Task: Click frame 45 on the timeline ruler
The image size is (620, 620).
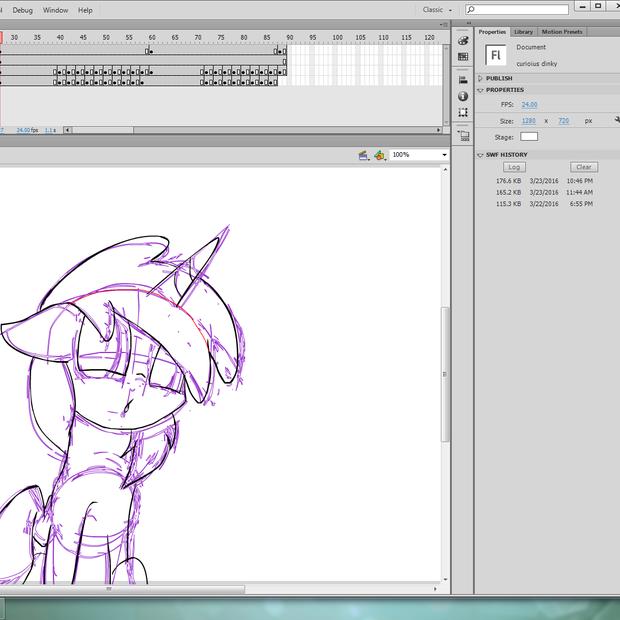Action: (x=83, y=38)
